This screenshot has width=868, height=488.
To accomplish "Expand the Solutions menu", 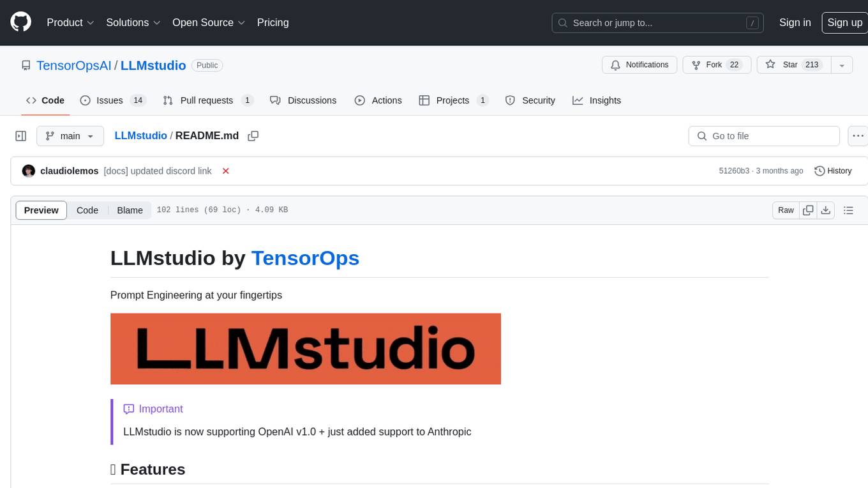I will click(x=133, y=22).
